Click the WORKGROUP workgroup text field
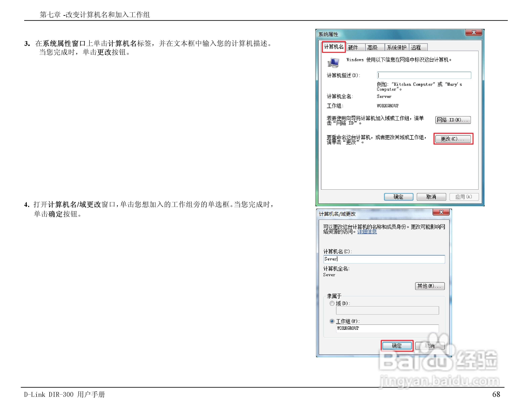The height and width of the screenshot is (411, 532). tap(387, 328)
